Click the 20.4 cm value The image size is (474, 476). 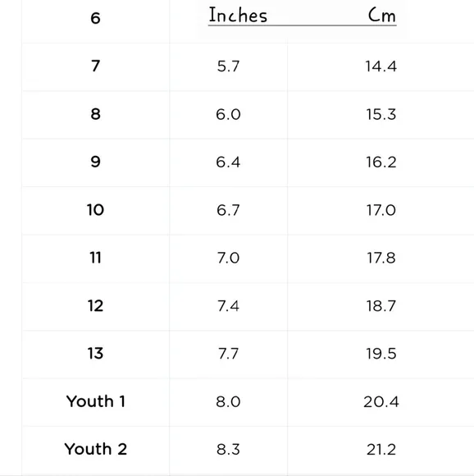[x=381, y=401]
